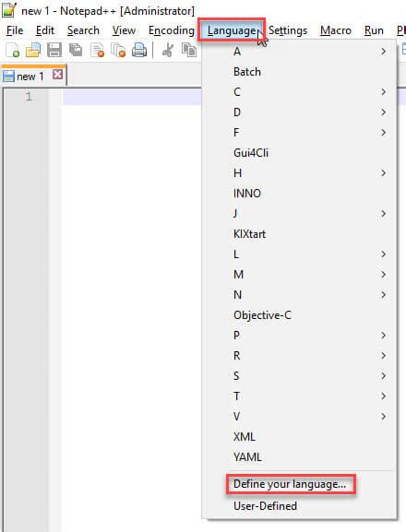The width and height of the screenshot is (406, 532).
Task: Open the Encoding menu
Action: [172, 30]
